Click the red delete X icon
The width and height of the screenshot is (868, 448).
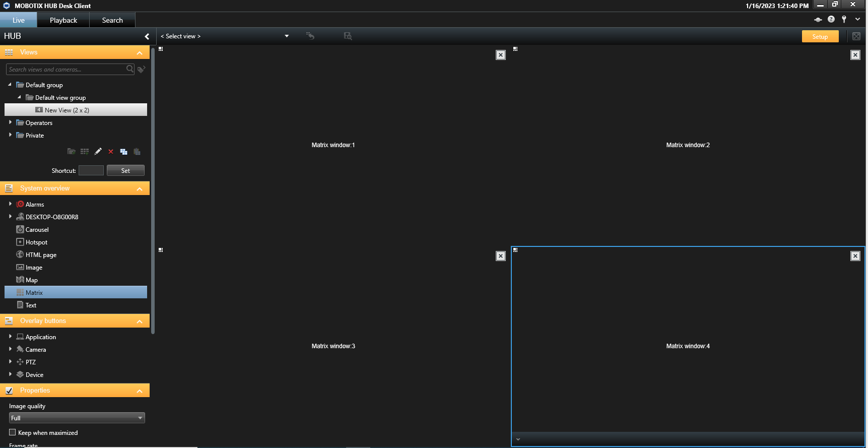111,152
